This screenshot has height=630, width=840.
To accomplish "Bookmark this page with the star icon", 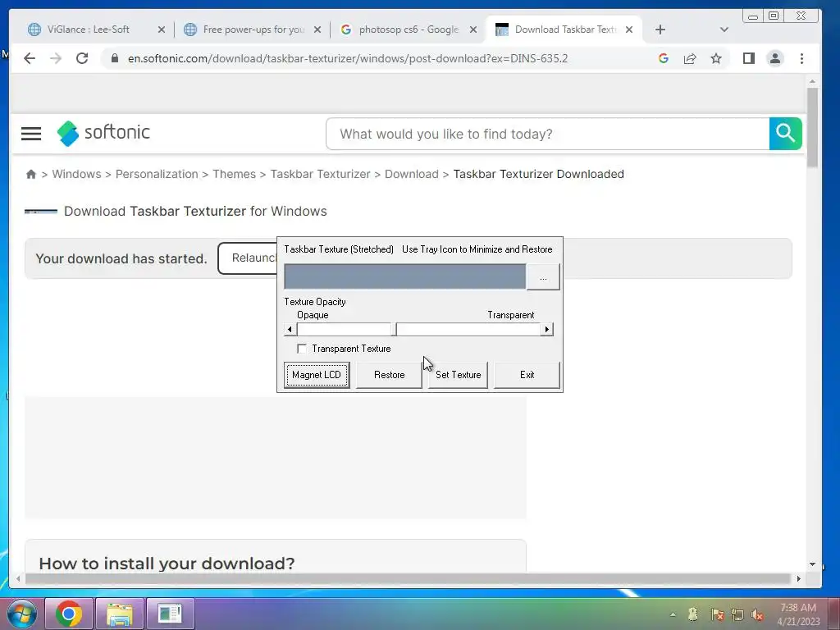I will coord(715,58).
